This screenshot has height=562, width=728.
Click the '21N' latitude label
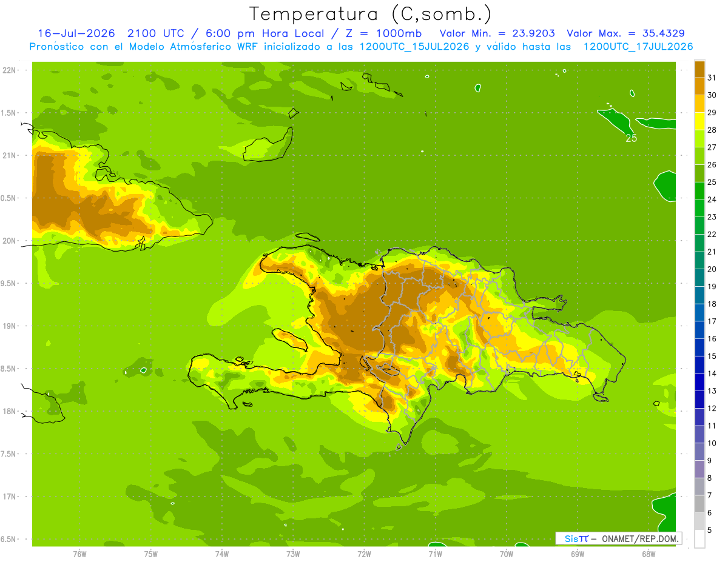pos(10,155)
